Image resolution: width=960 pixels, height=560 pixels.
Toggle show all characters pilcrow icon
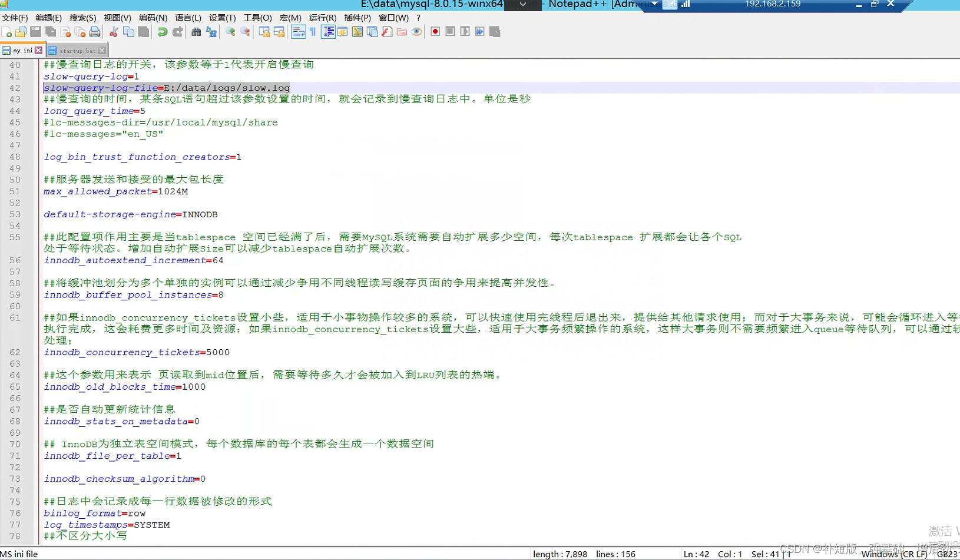point(313,32)
